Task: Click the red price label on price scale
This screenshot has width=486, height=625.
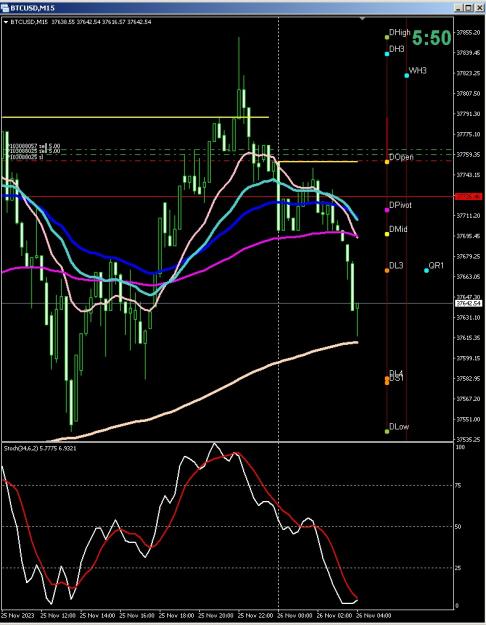Action: [x=469, y=197]
